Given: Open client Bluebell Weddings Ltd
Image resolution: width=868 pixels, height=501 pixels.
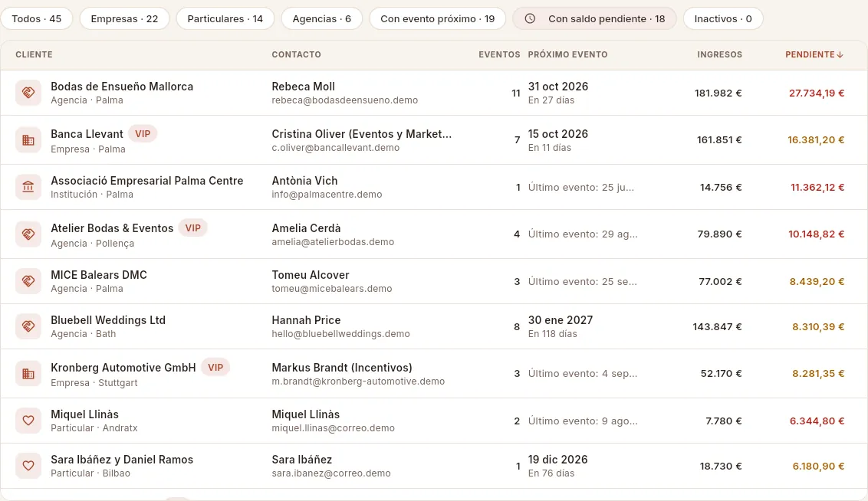Looking at the screenshot, I should [108, 320].
